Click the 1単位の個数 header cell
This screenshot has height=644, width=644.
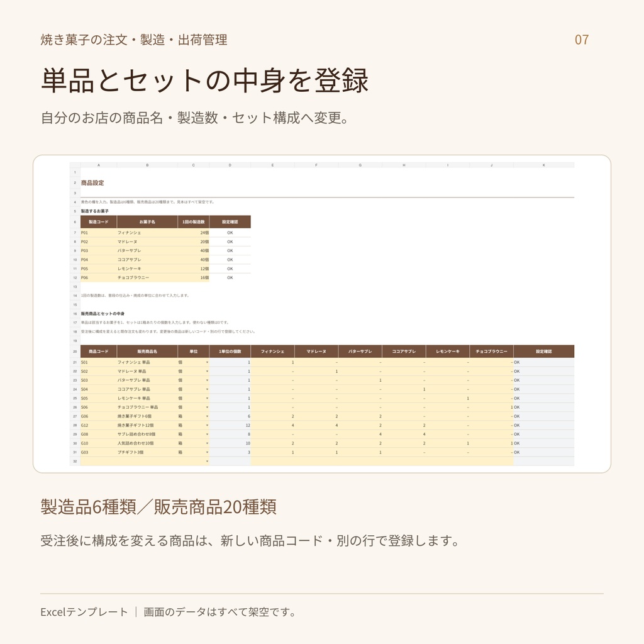coord(230,352)
